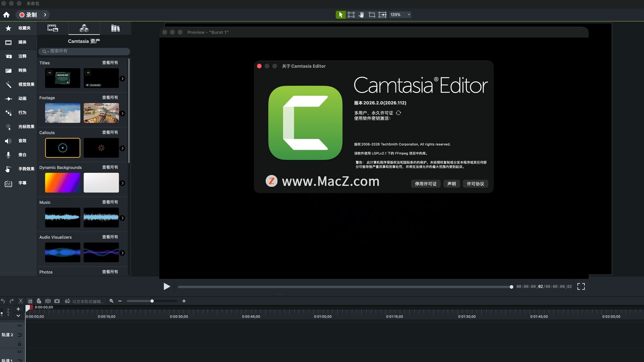Cut selection with scissors icon
The width and height of the screenshot is (644, 362).
tap(21, 301)
